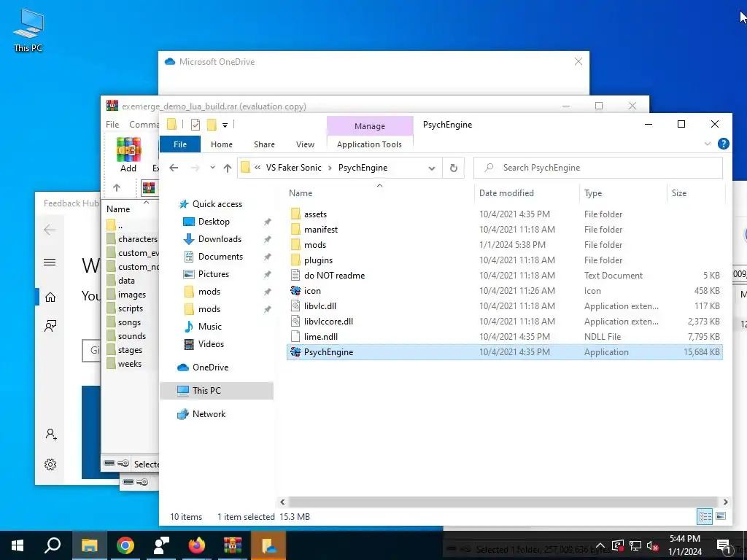The image size is (747, 560).
Task: Select the do NOT readme file
Action: (x=334, y=275)
